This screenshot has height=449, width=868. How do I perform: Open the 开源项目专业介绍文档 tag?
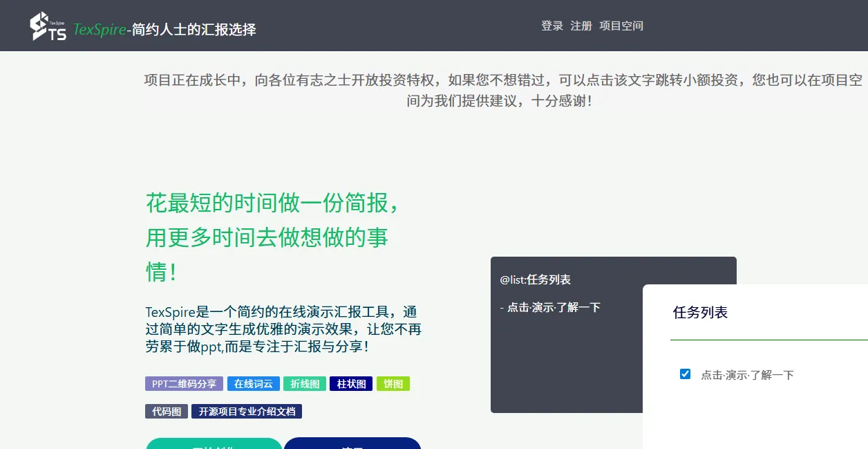[245, 410]
